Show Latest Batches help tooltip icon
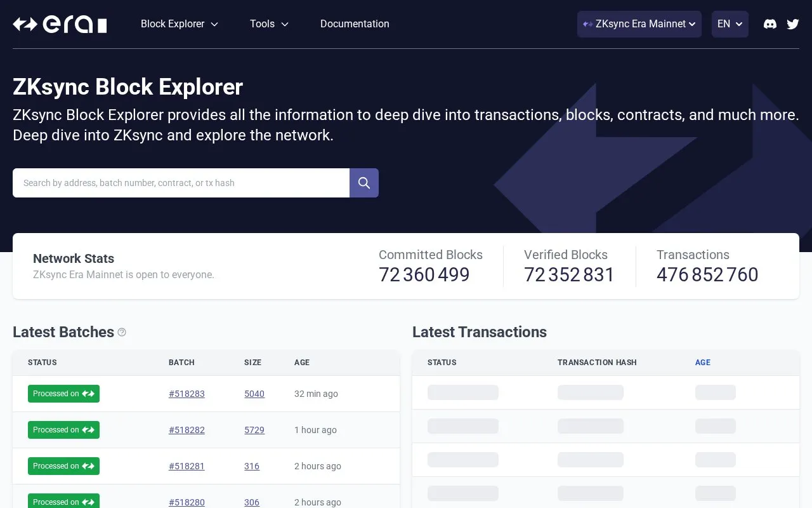This screenshot has width=812, height=508. click(x=122, y=332)
